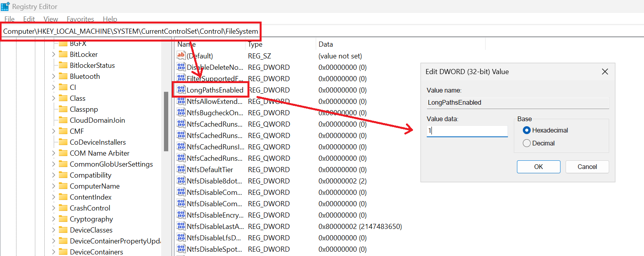Select the DeviceContainerPropertyUpd key
Viewport: 644px width, 256px height.
click(115, 241)
